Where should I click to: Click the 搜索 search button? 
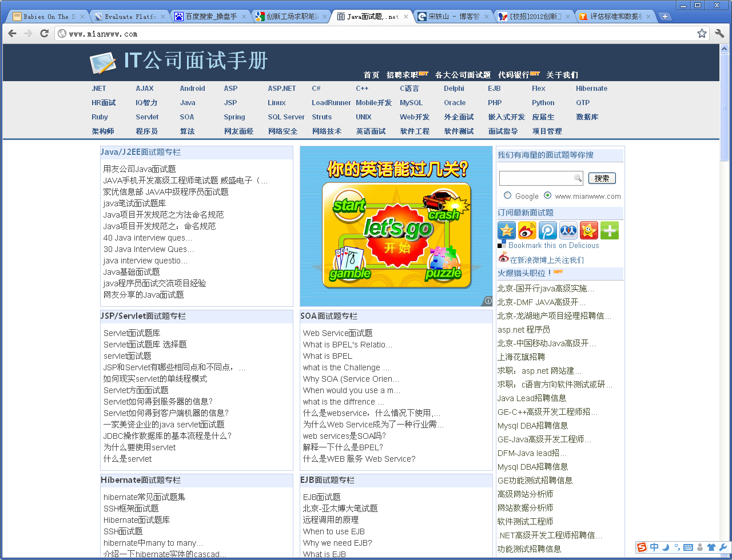602,178
